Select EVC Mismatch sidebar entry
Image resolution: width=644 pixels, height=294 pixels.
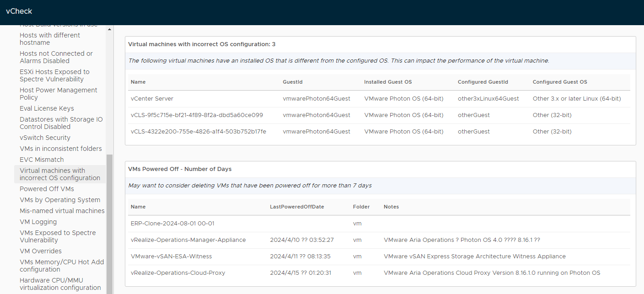42,160
